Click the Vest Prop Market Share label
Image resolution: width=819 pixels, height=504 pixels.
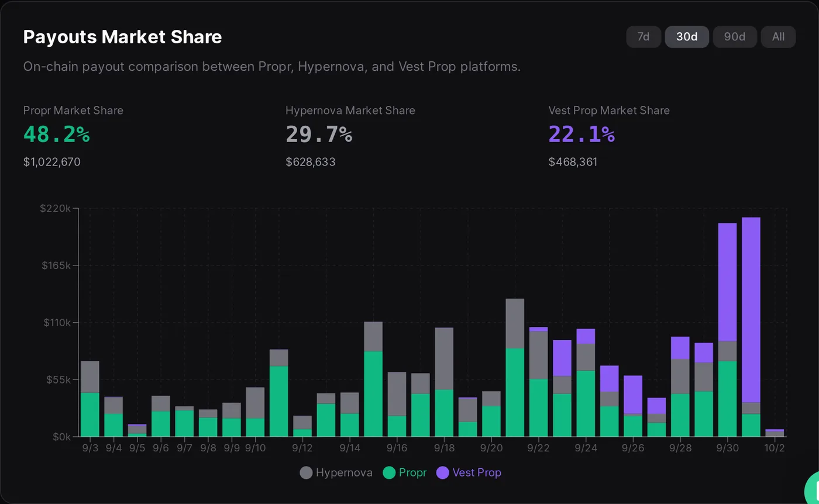point(609,111)
